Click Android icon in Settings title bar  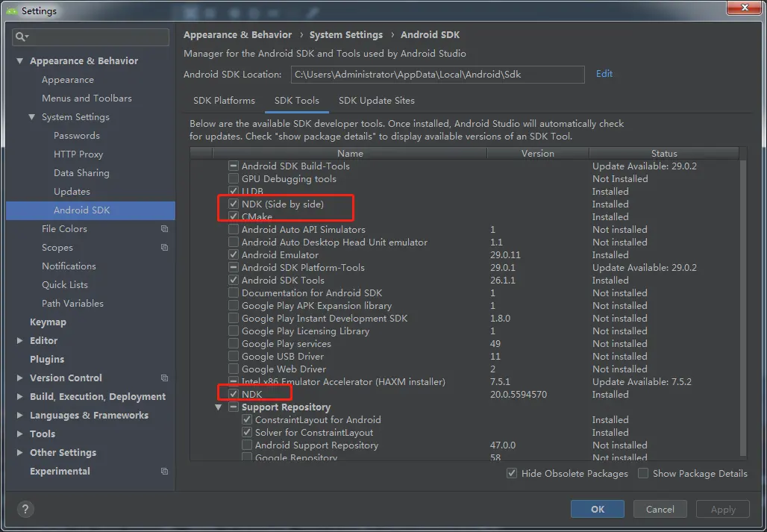tap(12, 10)
